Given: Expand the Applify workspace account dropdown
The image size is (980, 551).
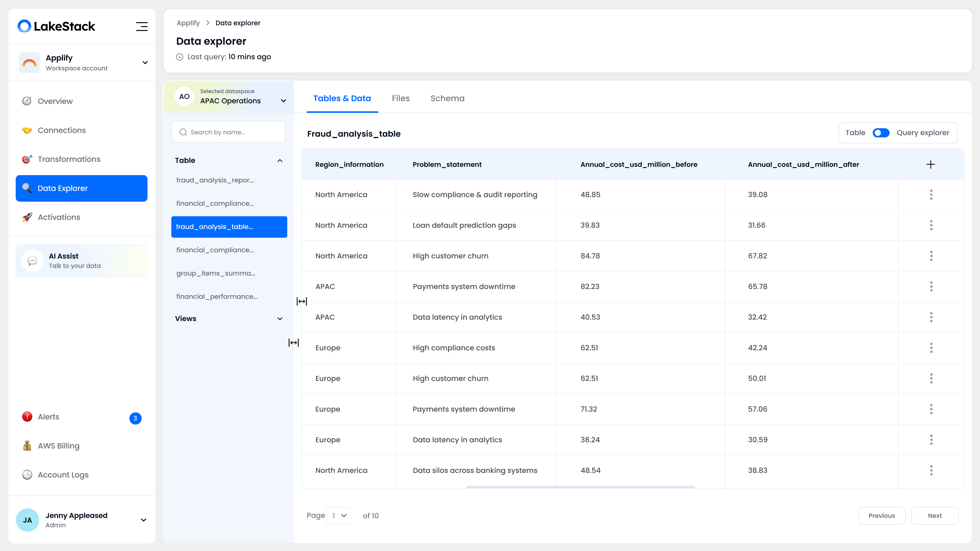Looking at the screenshot, I should 145,63.
